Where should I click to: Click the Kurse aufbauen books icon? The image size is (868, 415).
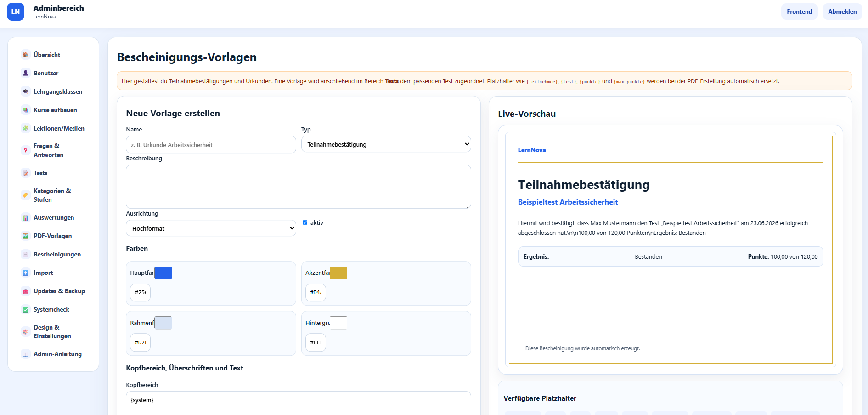26,110
